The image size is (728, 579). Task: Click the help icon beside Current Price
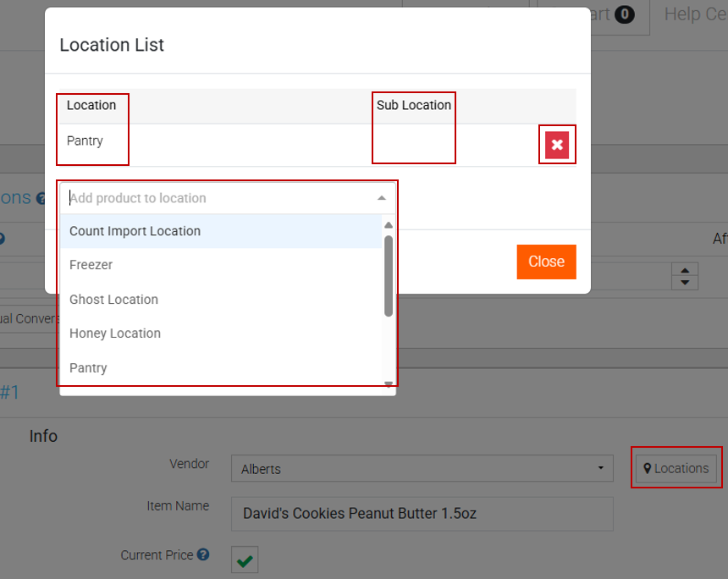203,555
